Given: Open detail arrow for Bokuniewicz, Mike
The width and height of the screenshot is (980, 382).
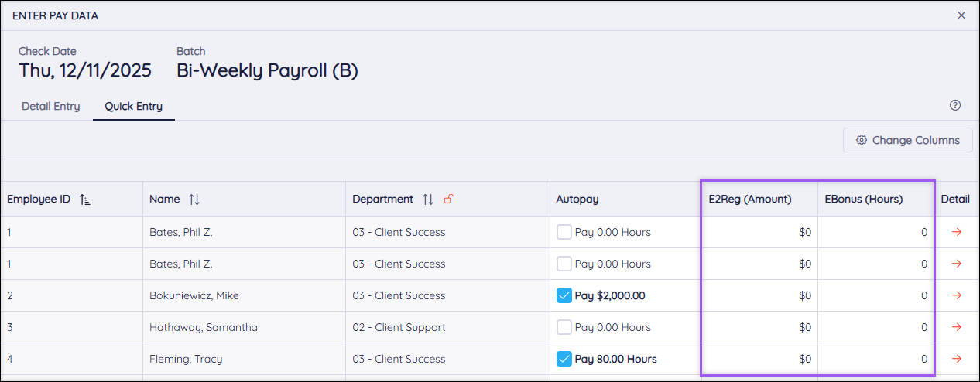Looking at the screenshot, I should point(956,295).
